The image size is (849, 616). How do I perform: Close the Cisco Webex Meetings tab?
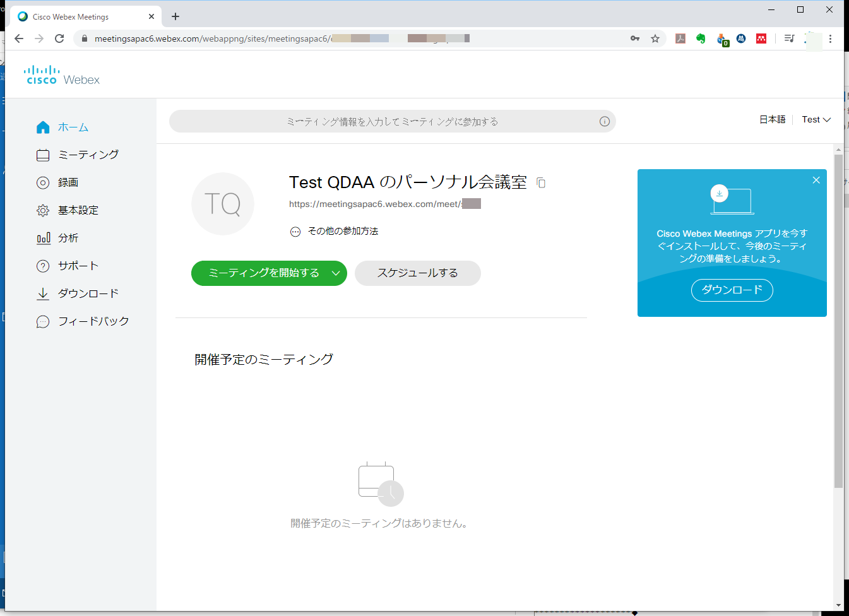tap(151, 16)
